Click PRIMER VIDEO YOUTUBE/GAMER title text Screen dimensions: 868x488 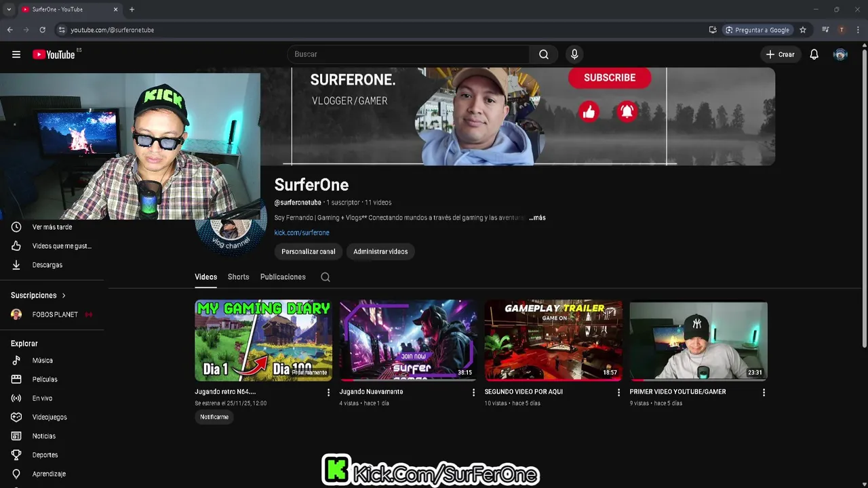[677, 392]
